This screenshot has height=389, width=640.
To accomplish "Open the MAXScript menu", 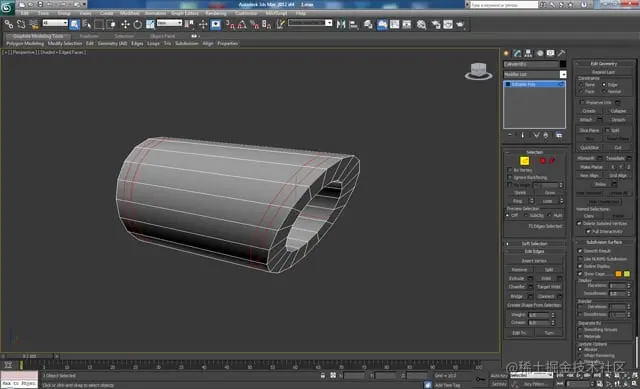I will click(x=276, y=13).
